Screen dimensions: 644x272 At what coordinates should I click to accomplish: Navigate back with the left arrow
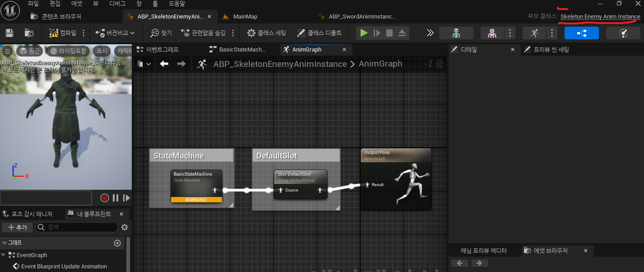click(x=164, y=64)
